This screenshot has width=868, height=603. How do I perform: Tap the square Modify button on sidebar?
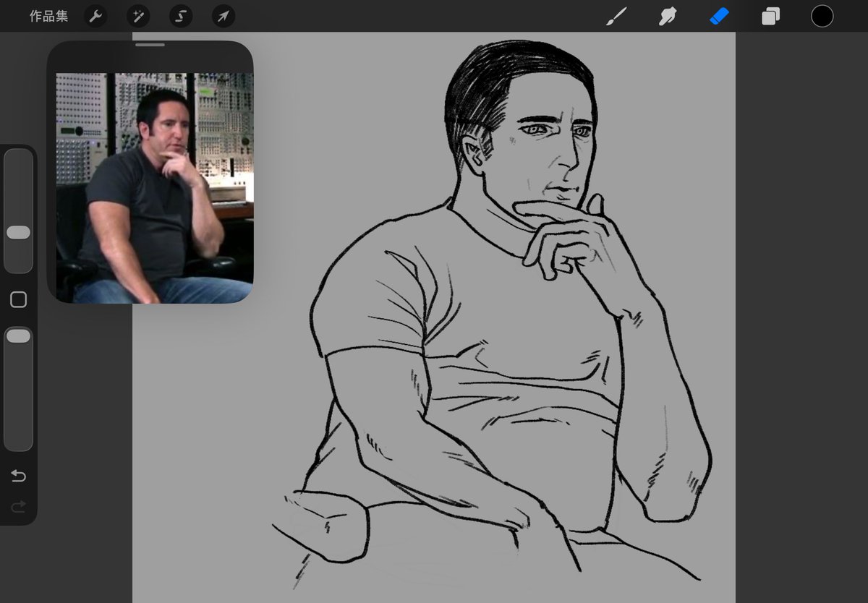coord(19,299)
